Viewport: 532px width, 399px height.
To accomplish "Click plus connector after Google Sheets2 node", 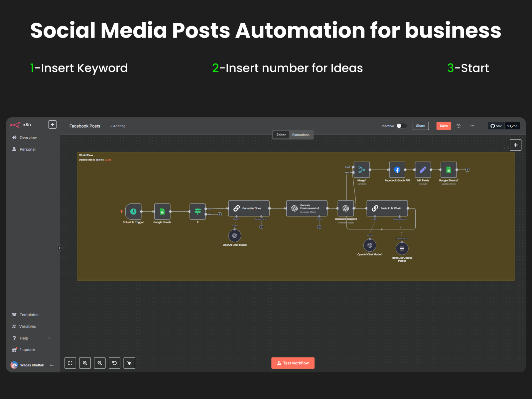I will click(467, 170).
